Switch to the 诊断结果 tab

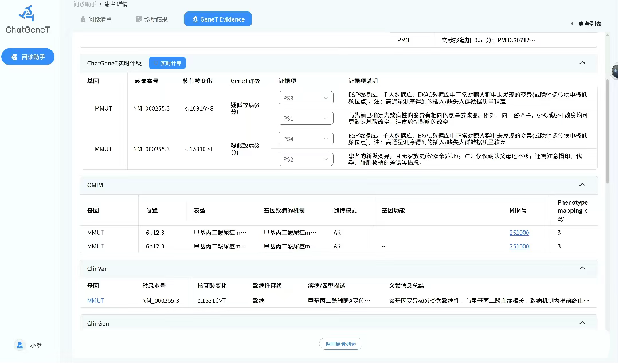pyautogui.click(x=152, y=19)
